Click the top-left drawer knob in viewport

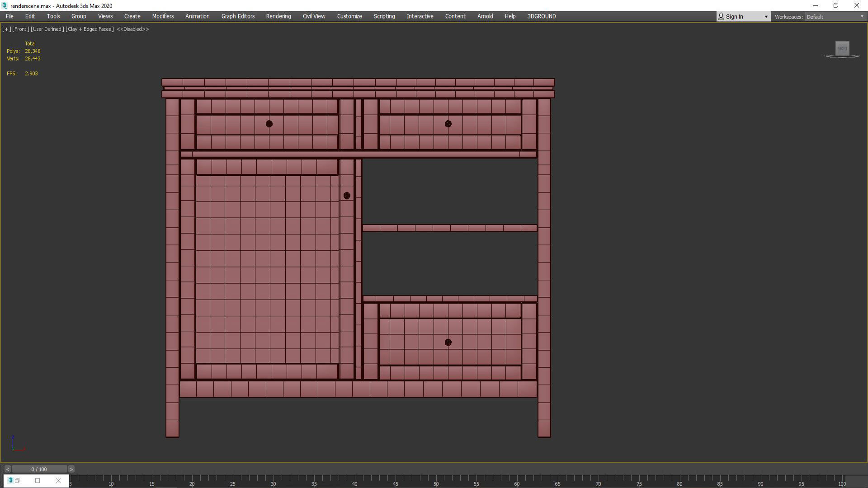click(269, 124)
